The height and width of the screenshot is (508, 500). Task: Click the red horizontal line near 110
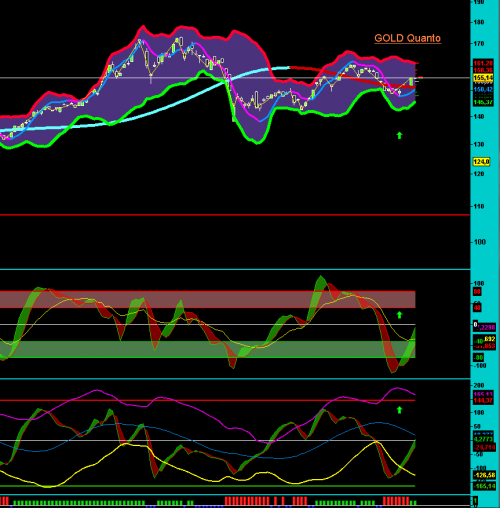click(x=235, y=215)
